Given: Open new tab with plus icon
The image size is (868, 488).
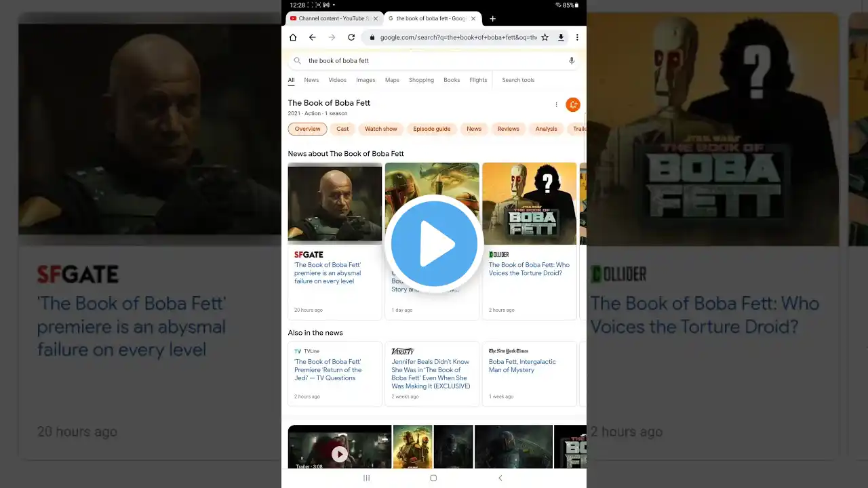Looking at the screenshot, I should click(x=493, y=18).
